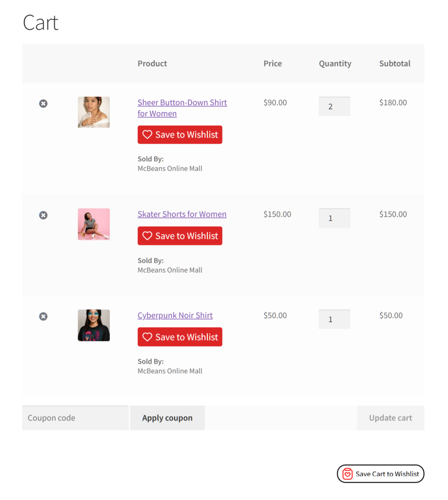The image size is (448, 500).
Task: Click the Update cart button
Action: 390,417
